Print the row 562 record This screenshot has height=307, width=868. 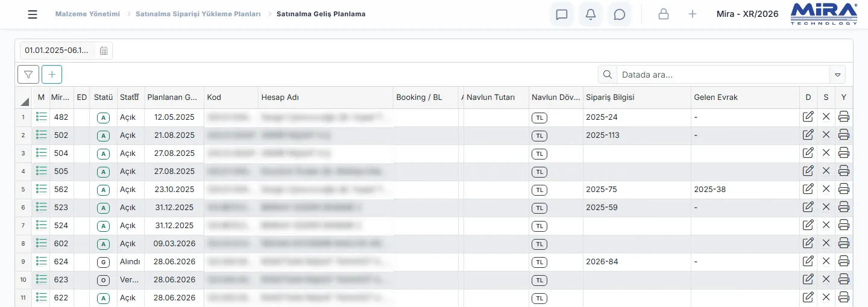pyautogui.click(x=844, y=189)
